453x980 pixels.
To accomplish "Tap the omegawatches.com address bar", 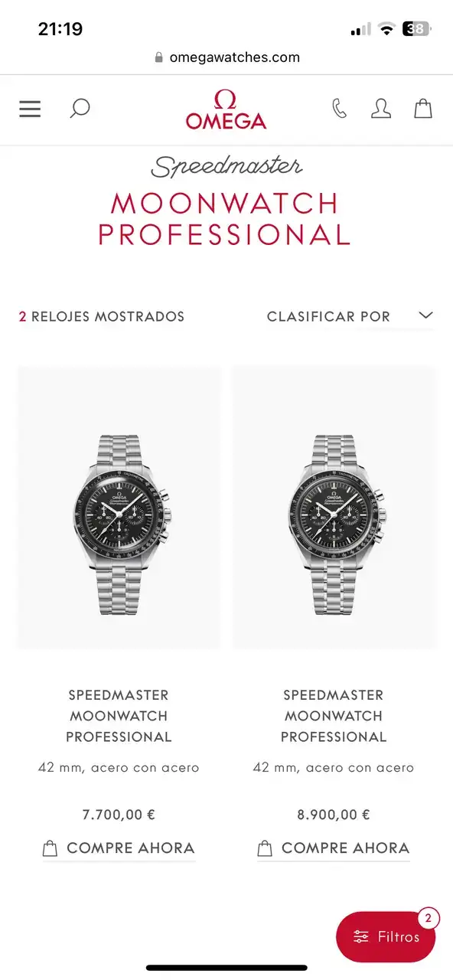I will (226, 57).
